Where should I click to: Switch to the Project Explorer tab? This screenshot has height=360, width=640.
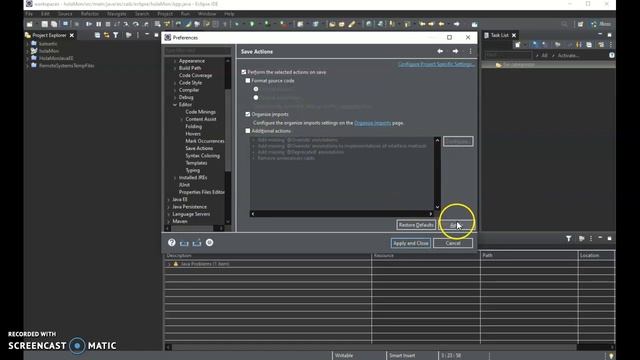pos(49,35)
